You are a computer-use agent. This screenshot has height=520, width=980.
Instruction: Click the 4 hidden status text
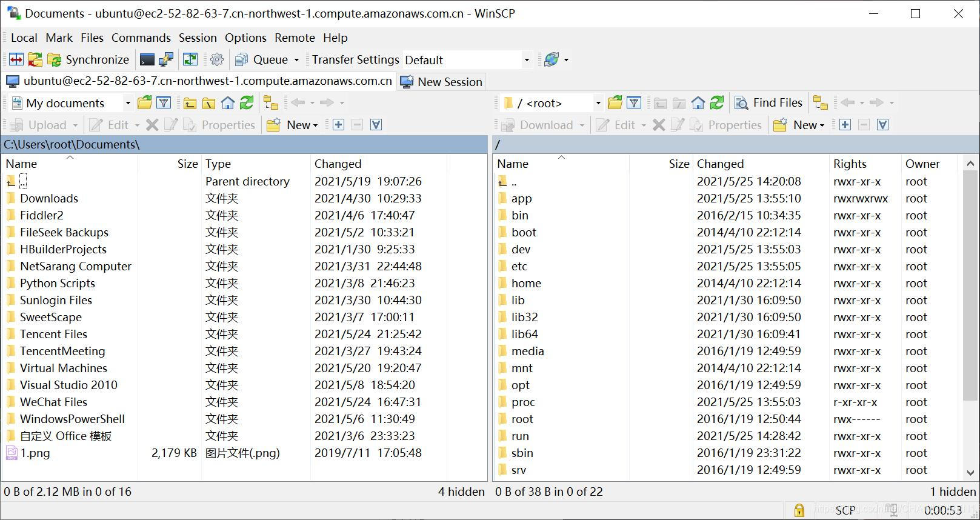(461, 492)
